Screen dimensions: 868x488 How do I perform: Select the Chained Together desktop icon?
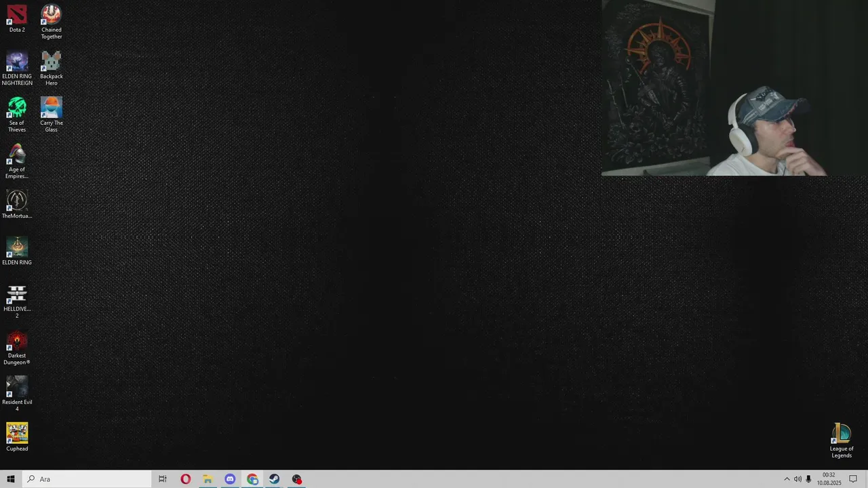(x=51, y=22)
